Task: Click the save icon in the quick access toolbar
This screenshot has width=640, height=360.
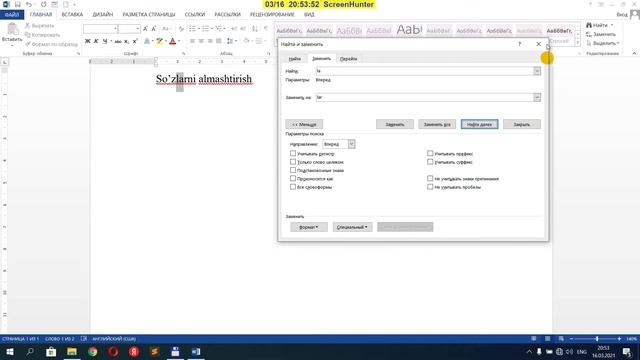Action: (x=18, y=4)
